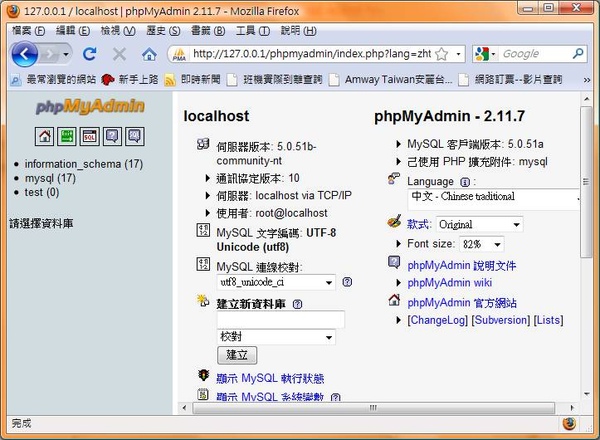Open the Font size 82% dropdown
Screen dimensions: 600x440
click(x=482, y=244)
